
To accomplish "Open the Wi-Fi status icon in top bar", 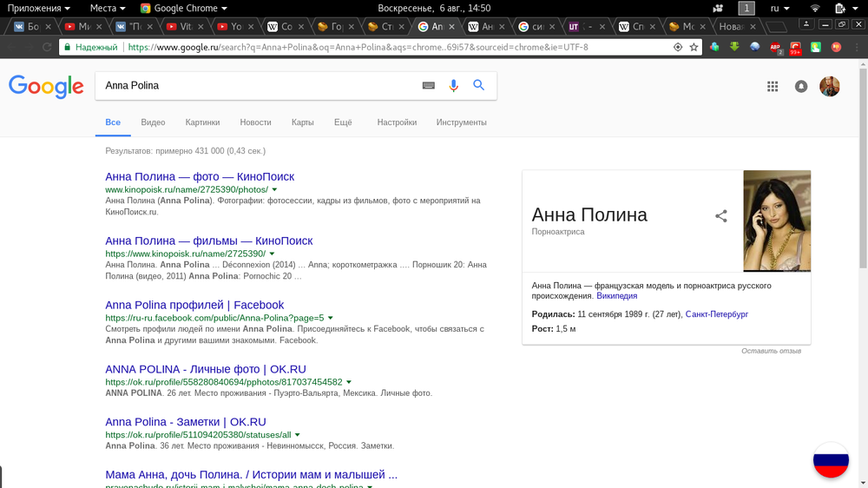I will [815, 8].
